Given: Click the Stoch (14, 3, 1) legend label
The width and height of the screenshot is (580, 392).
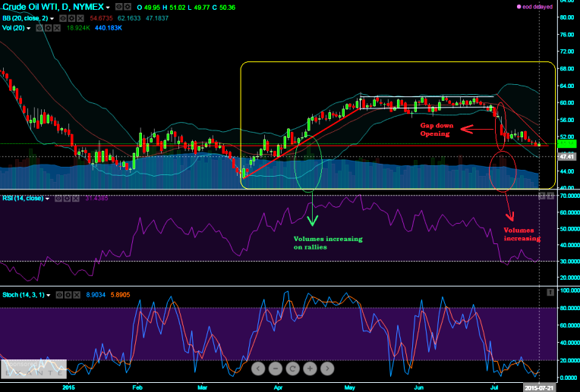Looking at the screenshot, I should (x=24, y=295).
